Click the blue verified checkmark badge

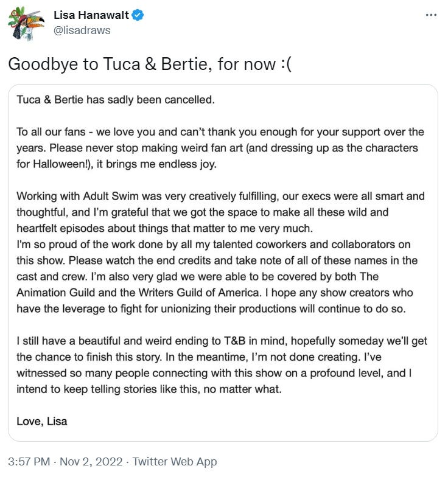pyautogui.click(x=138, y=15)
